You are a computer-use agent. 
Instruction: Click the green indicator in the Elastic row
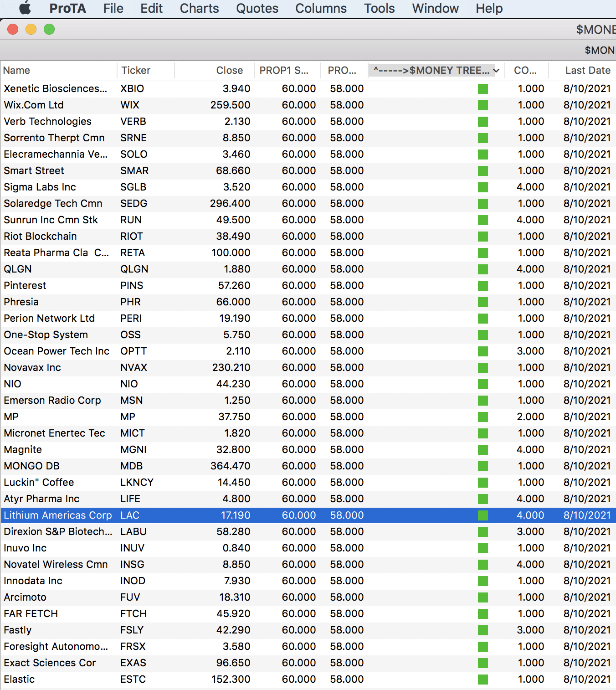[x=483, y=680]
